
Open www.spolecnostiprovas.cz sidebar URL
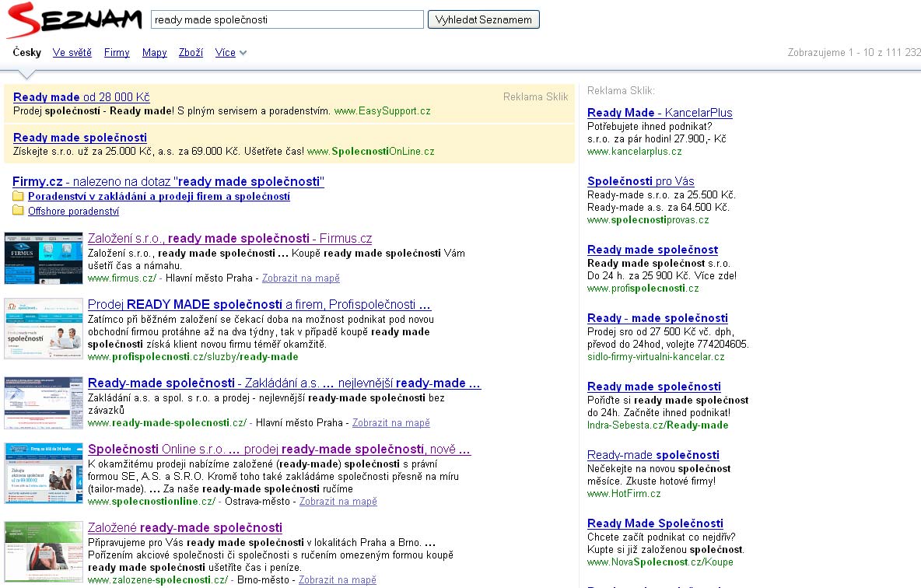click(x=648, y=220)
